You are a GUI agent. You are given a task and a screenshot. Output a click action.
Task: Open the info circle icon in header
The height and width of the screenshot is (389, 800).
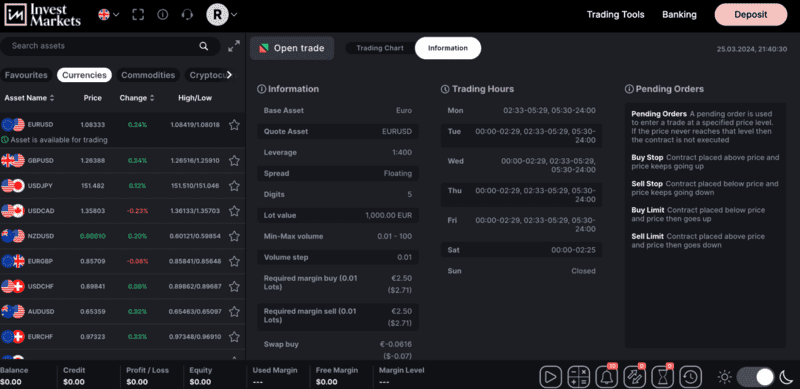click(163, 15)
